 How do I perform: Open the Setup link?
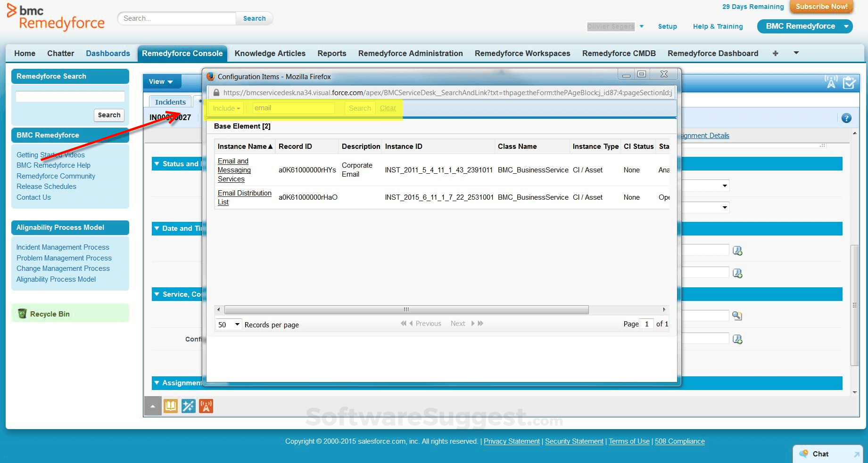click(668, 26)
